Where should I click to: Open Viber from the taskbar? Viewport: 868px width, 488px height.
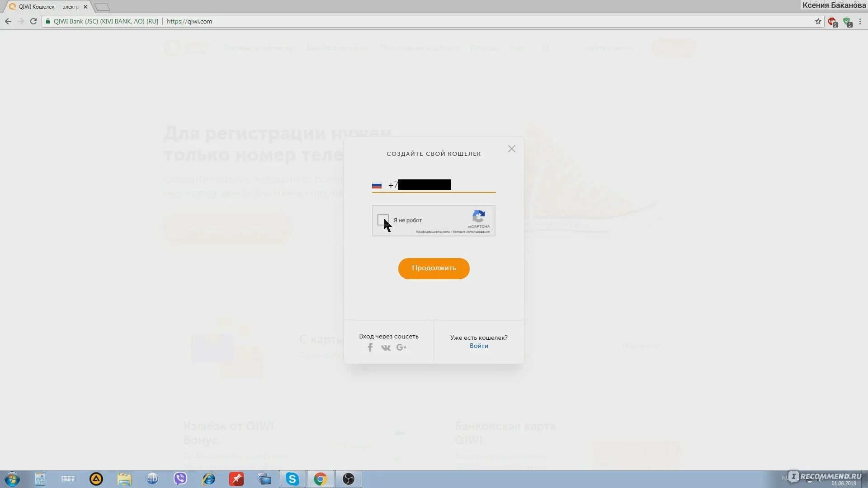[180, 479]
